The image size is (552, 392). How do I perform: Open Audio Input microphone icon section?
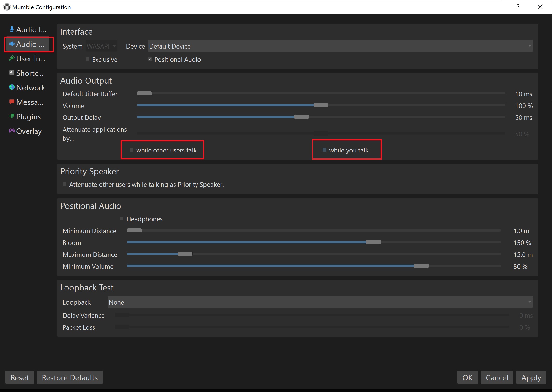click(12, 29)
